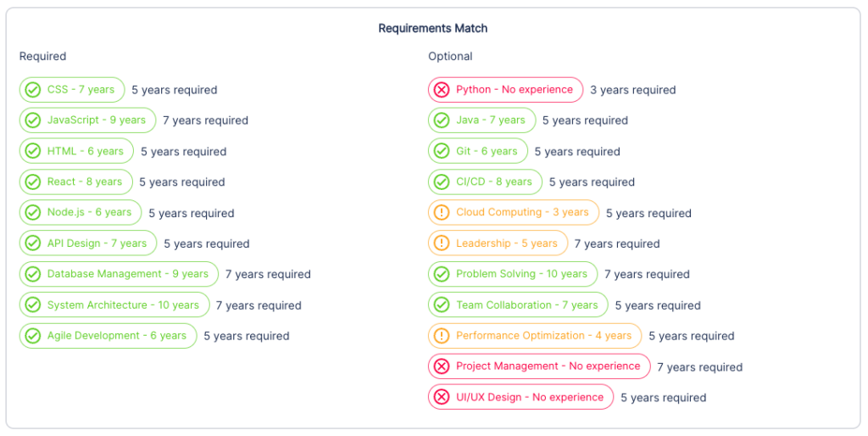This screenshot has height=436, width=868.
Task: Click the red X icon on Project Management
Action: (442, 366)
